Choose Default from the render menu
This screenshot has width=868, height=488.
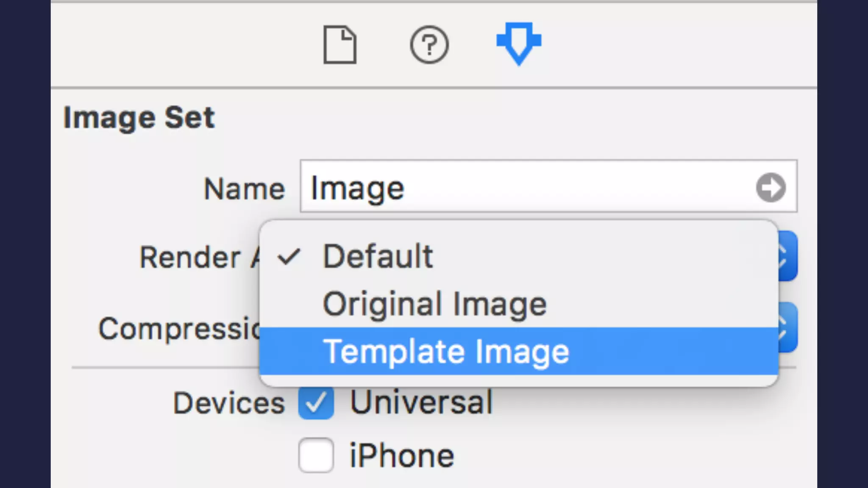[x=378, y=256]
